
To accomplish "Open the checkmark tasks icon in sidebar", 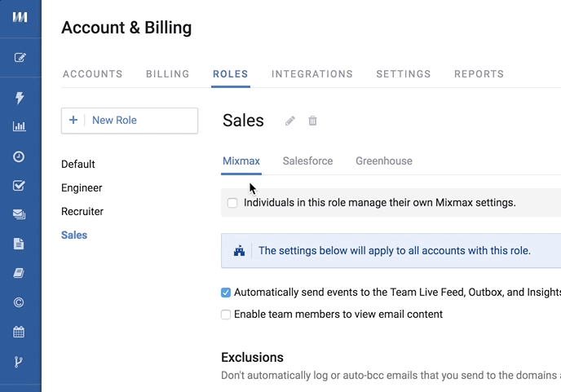I will [x=20, y=185].
